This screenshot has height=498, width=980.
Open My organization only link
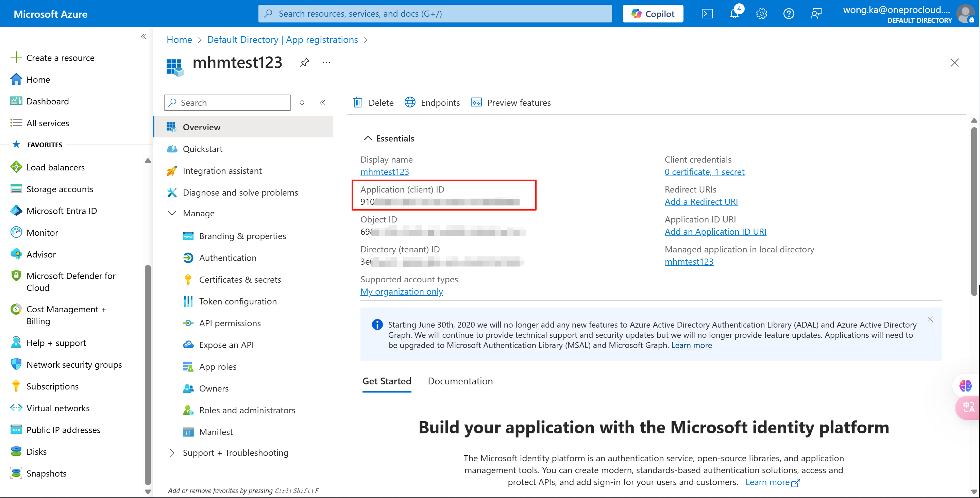tap(401, 292)
